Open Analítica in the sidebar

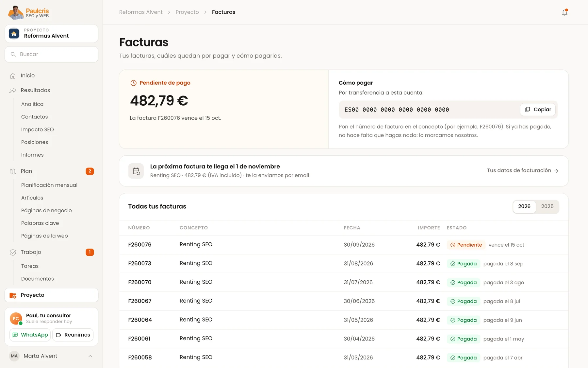tap(32, 104)
